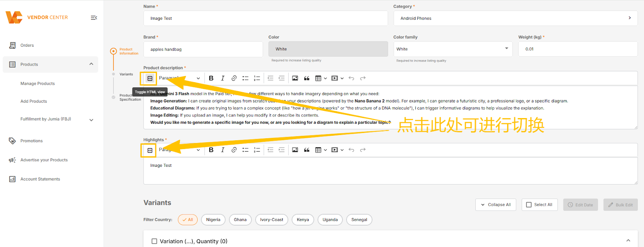The height and width of the screenshot is (247, 644).
Task: Click the Collapse All button
Action: (x=495, y=205)
